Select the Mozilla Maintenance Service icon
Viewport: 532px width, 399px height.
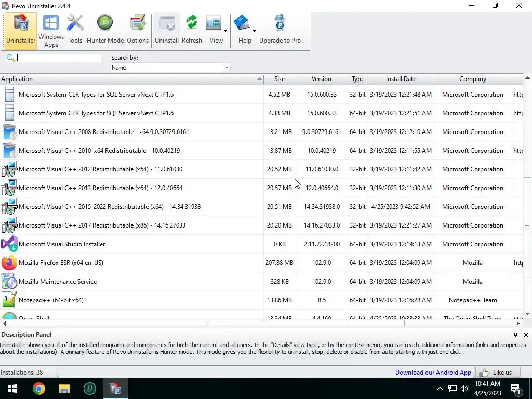(x=9, y=281)
